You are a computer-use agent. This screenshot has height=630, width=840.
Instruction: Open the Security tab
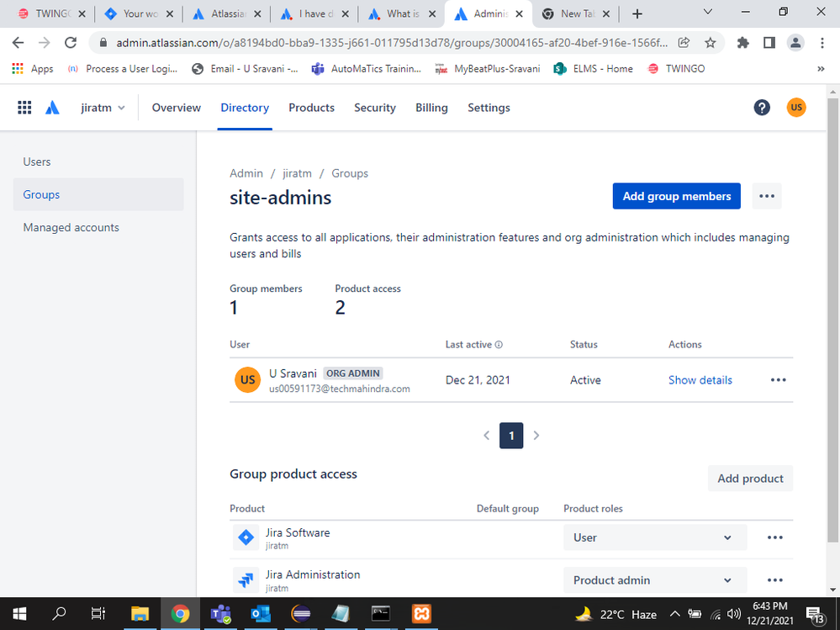pos(375,108)
